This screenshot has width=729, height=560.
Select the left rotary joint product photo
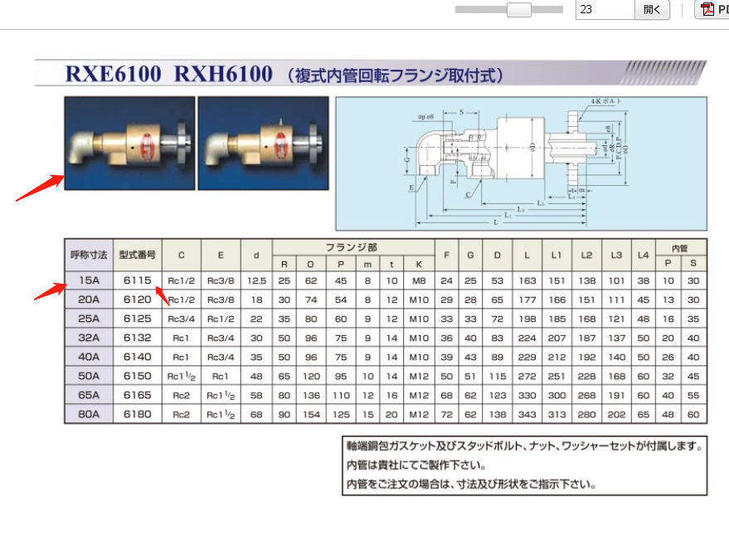pos(129,143)
